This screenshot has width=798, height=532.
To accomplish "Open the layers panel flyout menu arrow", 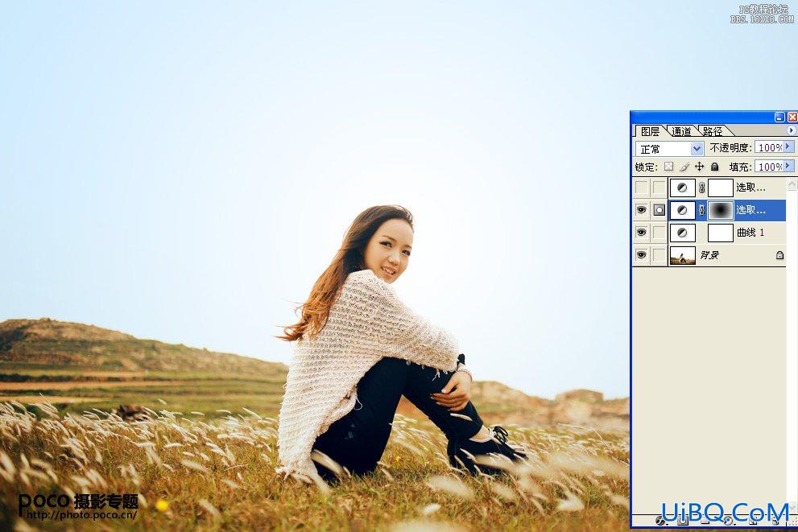I will [791, 130].
